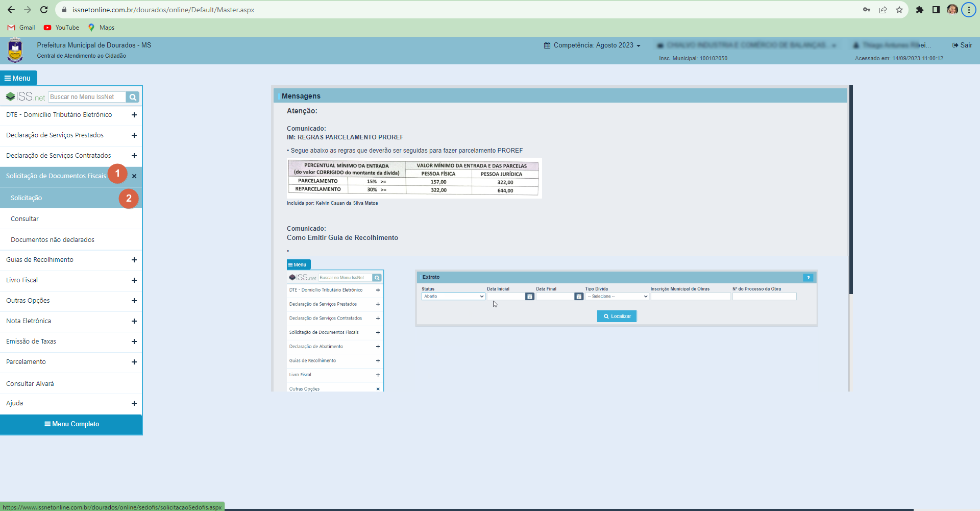Open Chrome three-dot menu

click(969, 10)
